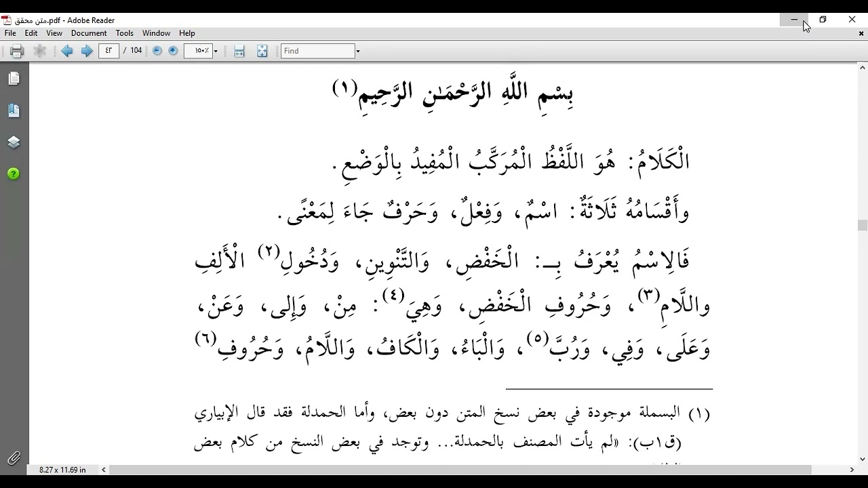The image size is (868, 488).
Task: Click the total pages count 104
Action: click(x=136, y=51)
